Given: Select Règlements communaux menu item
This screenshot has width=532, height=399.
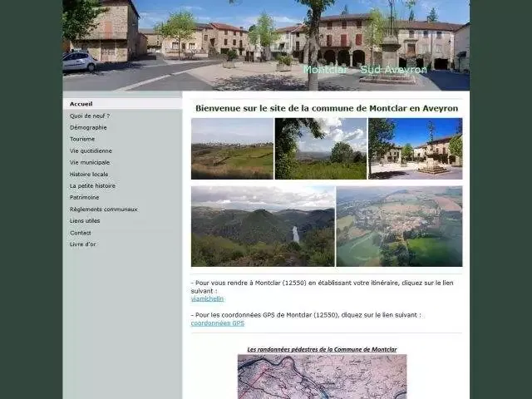Looking at the screenshot, I should 103,209.
